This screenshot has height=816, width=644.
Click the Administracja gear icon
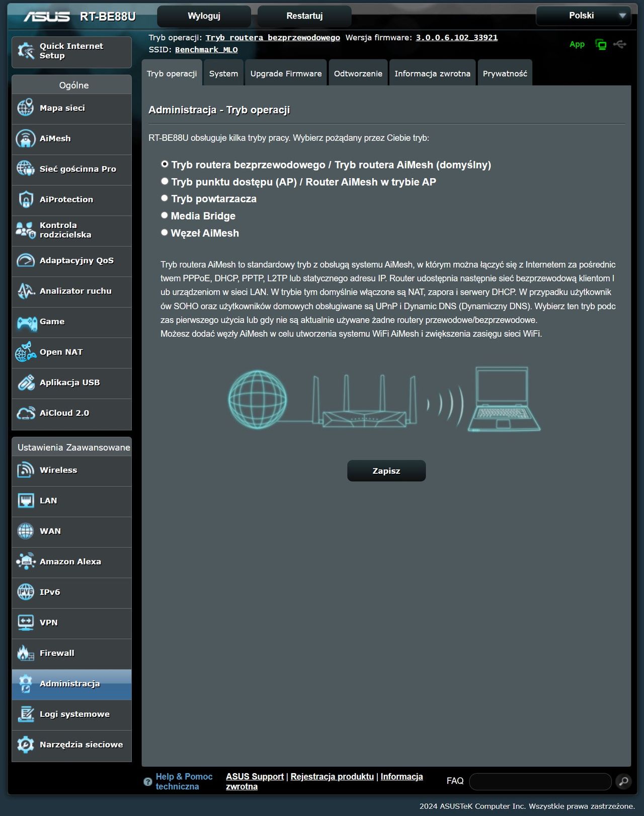click(25, 684)
